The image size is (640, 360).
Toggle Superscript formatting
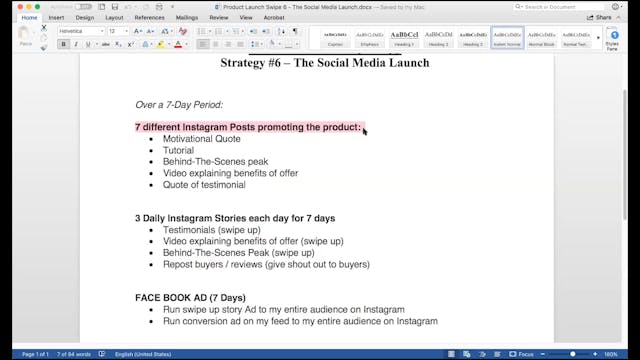[x=131, y=44]
